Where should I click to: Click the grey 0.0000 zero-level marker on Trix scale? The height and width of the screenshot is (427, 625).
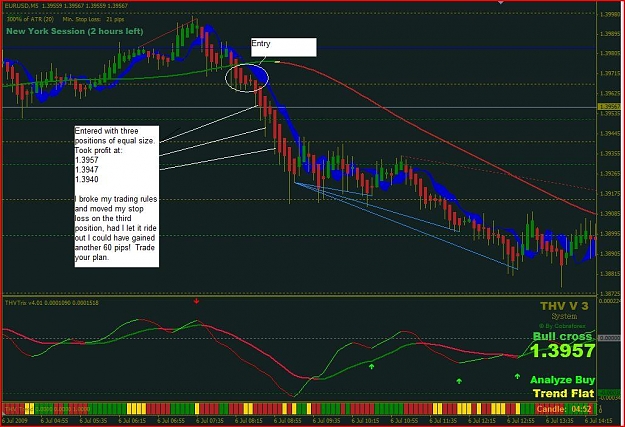pyautogui.click(x=610, y=338)
